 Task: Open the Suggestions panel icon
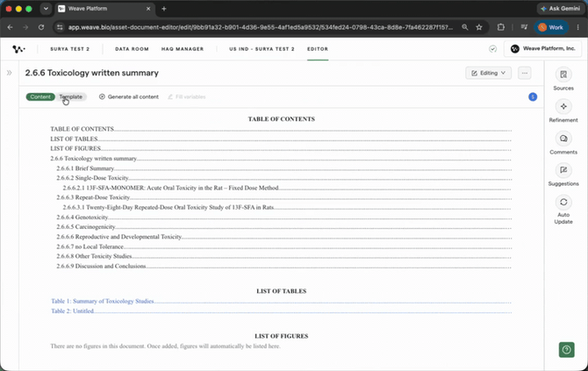[563, 170]
